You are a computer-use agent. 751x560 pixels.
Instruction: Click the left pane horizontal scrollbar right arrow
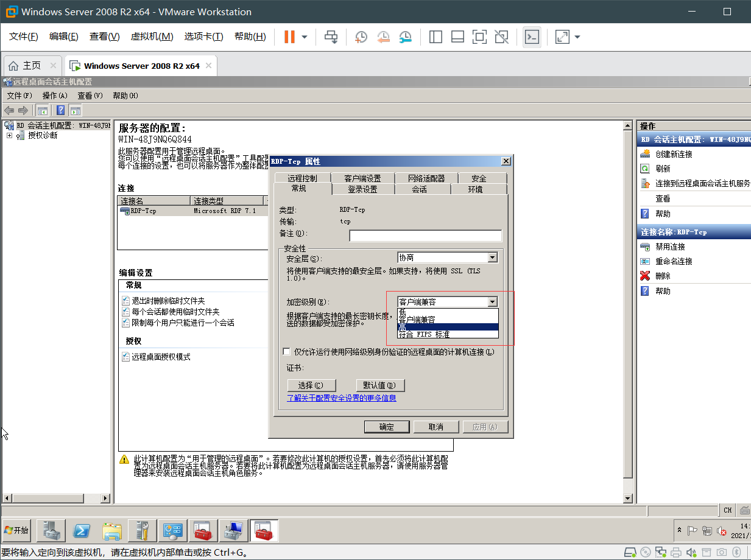click(x=105, y=499)
